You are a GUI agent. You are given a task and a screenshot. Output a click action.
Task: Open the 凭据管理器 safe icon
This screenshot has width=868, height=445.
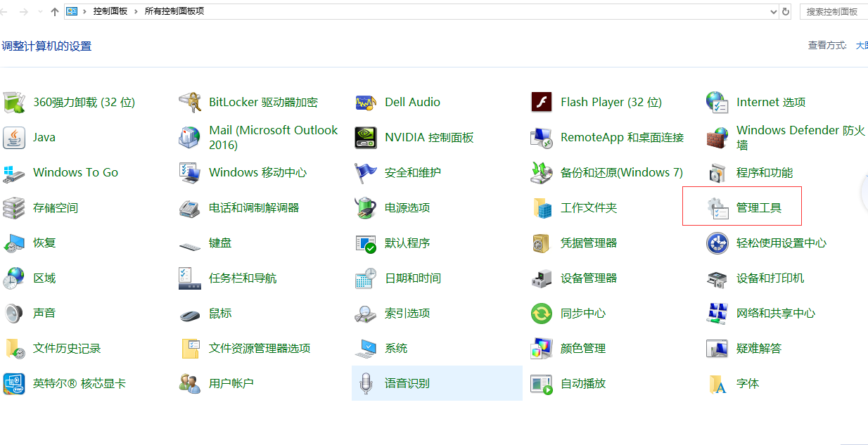click(542, 243)
